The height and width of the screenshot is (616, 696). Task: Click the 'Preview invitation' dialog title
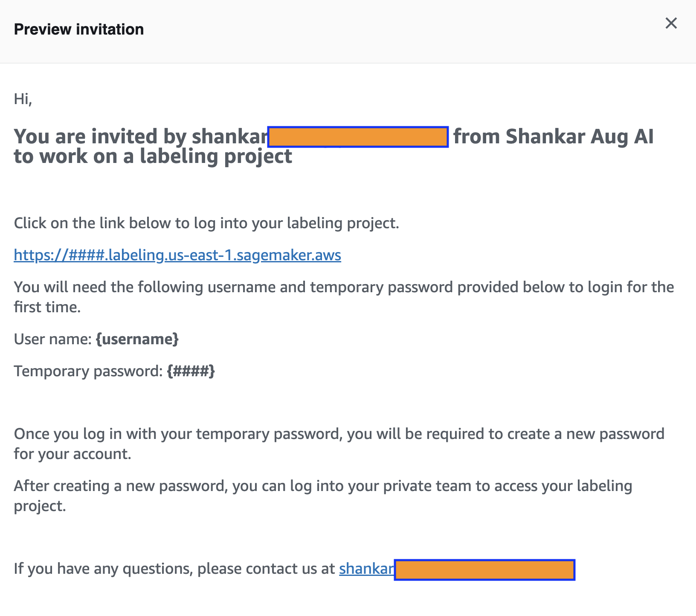pos(79,29)
